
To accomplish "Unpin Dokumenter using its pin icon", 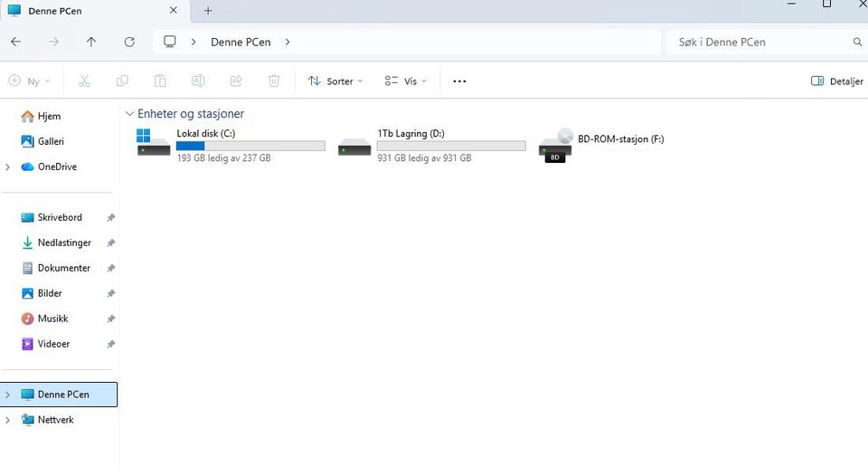I will click(x=110, y=268).
